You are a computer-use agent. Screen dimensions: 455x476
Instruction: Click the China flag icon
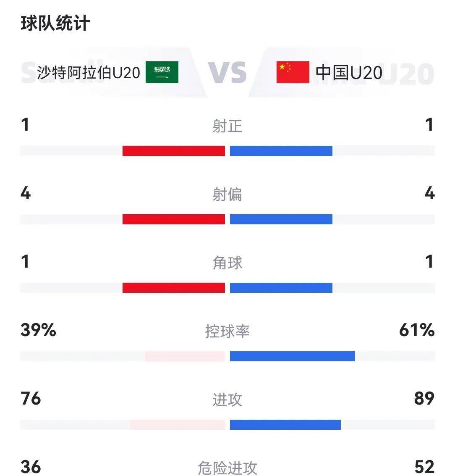[x=293, y=72]
